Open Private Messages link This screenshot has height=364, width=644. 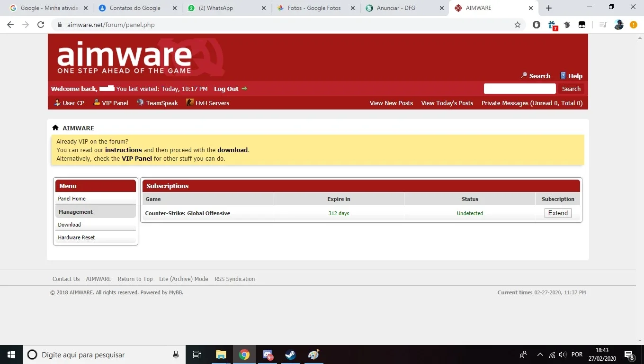532,103
